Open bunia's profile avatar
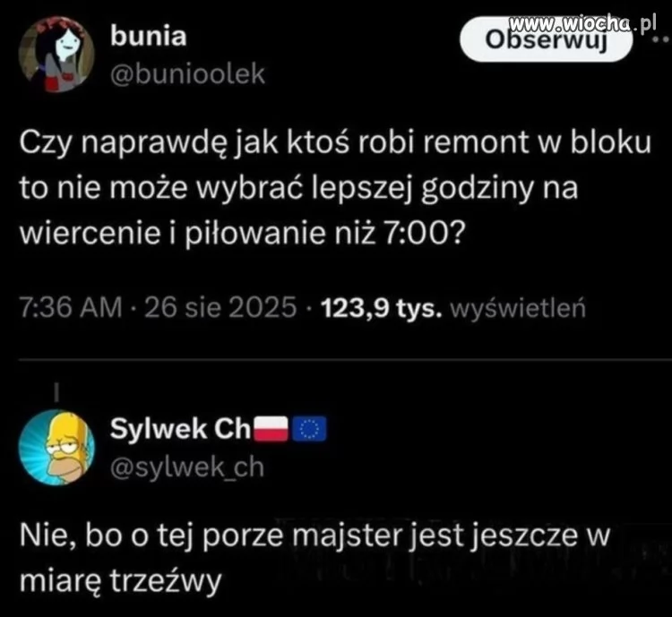Image resolution: width=672 pixels, height=617 pixels. 56,55
